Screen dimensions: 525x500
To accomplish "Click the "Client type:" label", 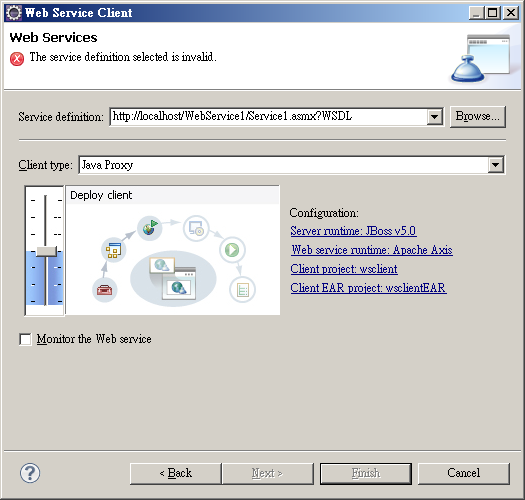I will click(x=45, y=165).
